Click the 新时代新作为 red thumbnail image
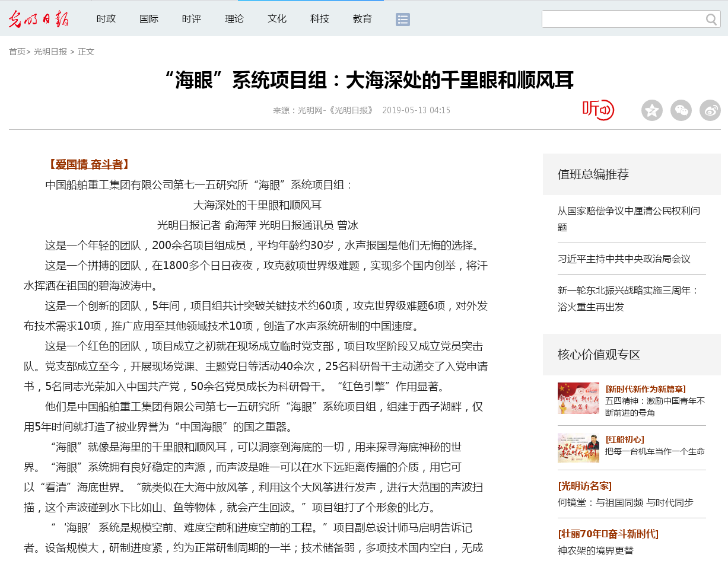The image size is (728, 561). pos(578,398)
